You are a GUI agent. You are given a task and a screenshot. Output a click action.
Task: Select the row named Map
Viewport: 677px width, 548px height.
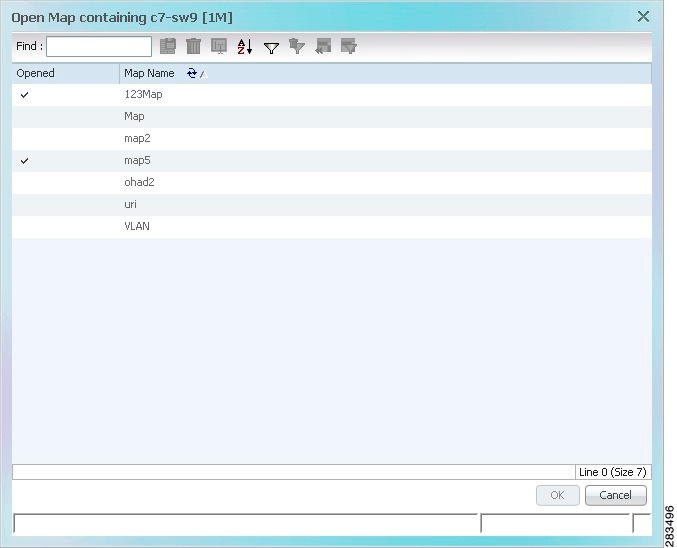click(332, 117)
